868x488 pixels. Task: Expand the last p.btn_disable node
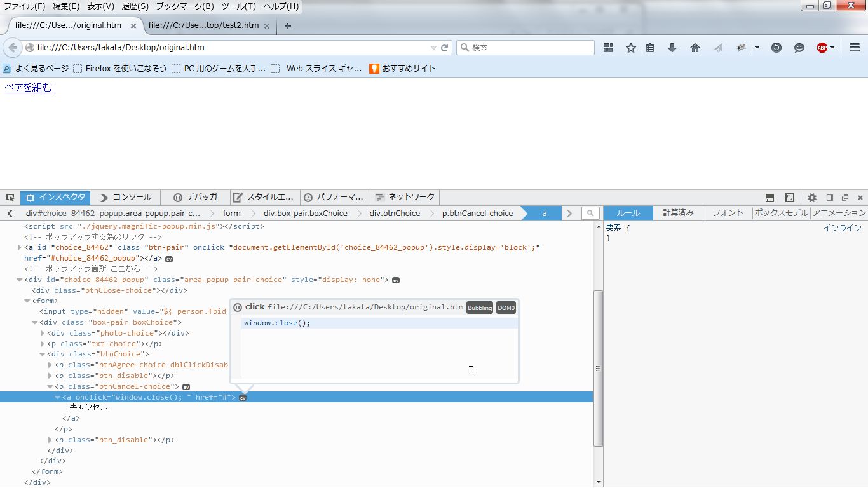pos(50,440)
